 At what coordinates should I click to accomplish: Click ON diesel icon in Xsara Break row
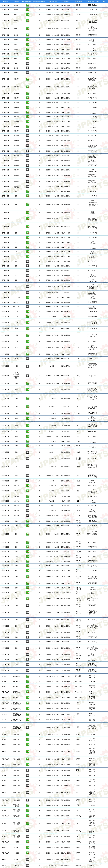point(28,187)
